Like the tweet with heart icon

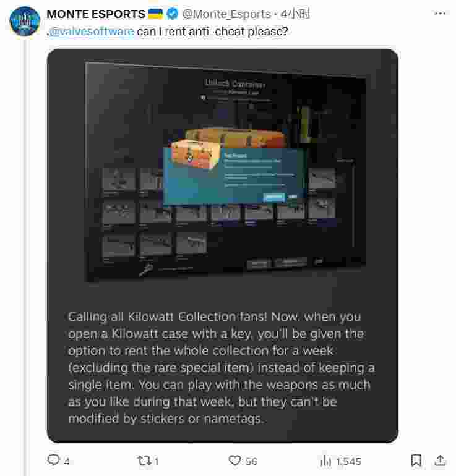coord(234,461)
